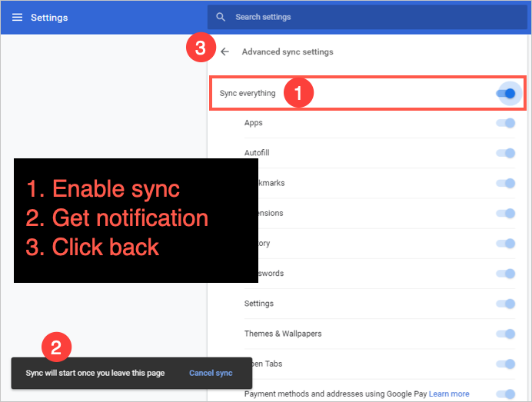Click the Advanced sync settings heading
Viewport: 532px width, 402px height.
click(x=288, y=52)
